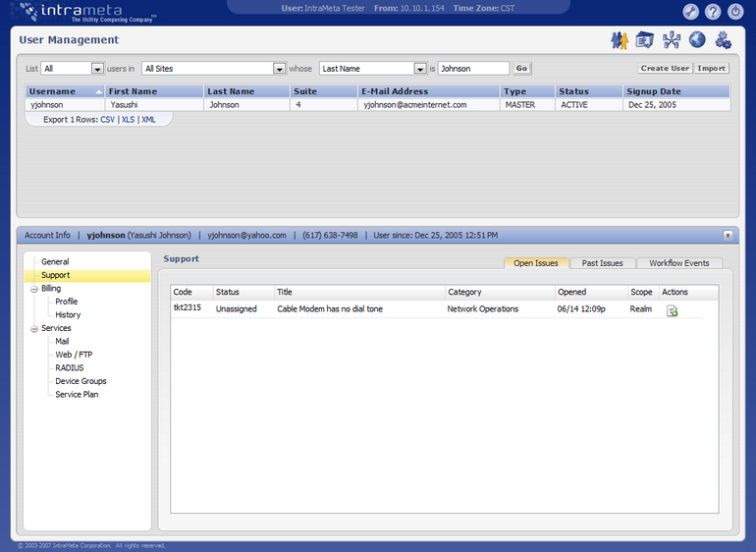This screenshot has height=552, width=756.
Task: Click the question mark help icon
Action: click(x=713, y=12)
